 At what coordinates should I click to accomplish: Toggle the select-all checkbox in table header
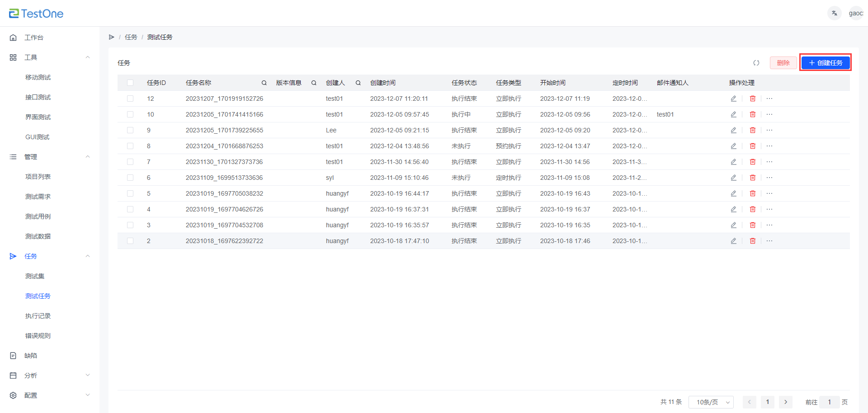(130, 83)
